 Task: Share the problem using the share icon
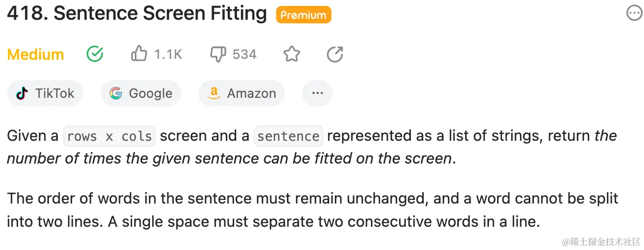pyautogui.click(x=335, y=54)
